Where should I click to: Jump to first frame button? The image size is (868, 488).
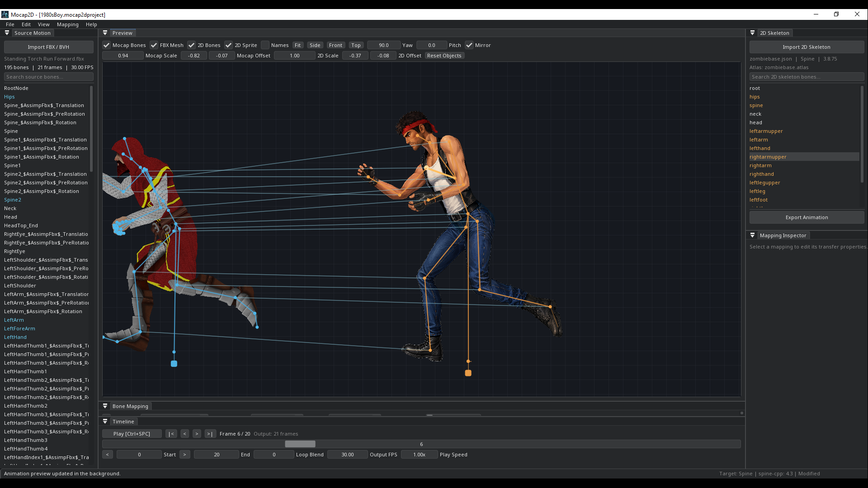171,434
